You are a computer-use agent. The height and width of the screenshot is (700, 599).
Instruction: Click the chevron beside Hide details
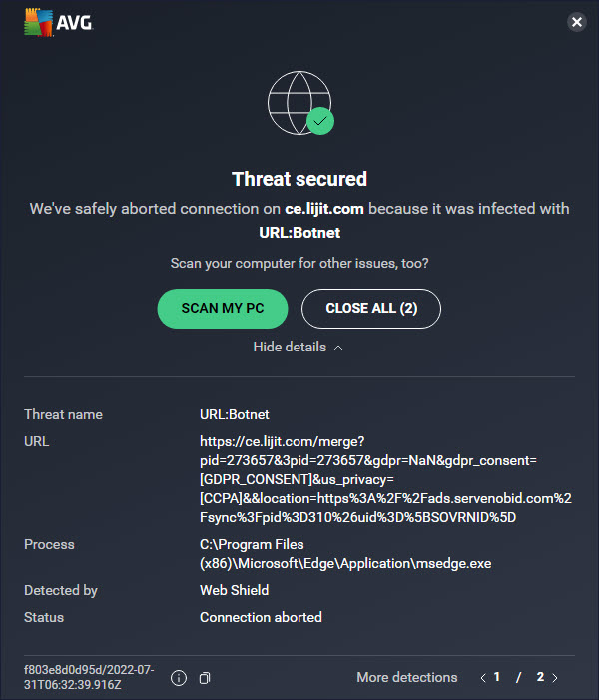point(338,348)
